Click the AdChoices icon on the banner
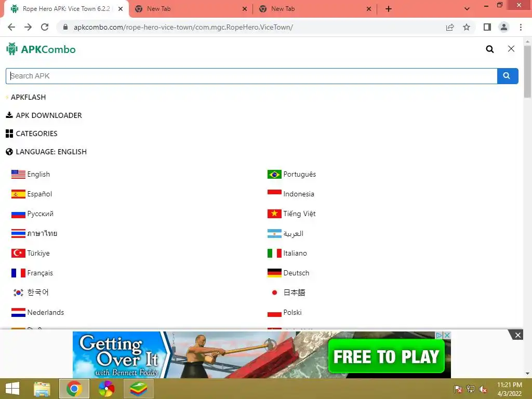 438,335
